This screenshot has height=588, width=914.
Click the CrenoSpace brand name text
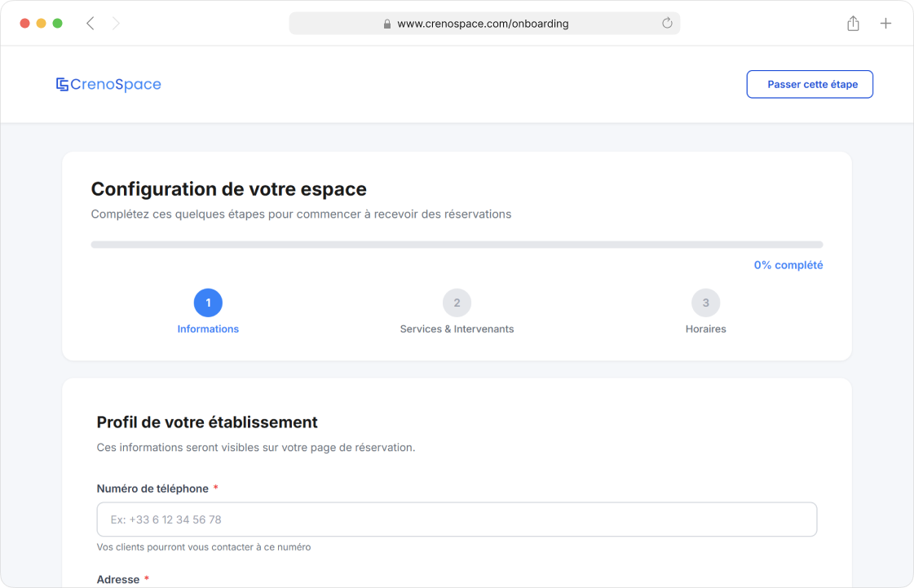(x=118, y=84)
